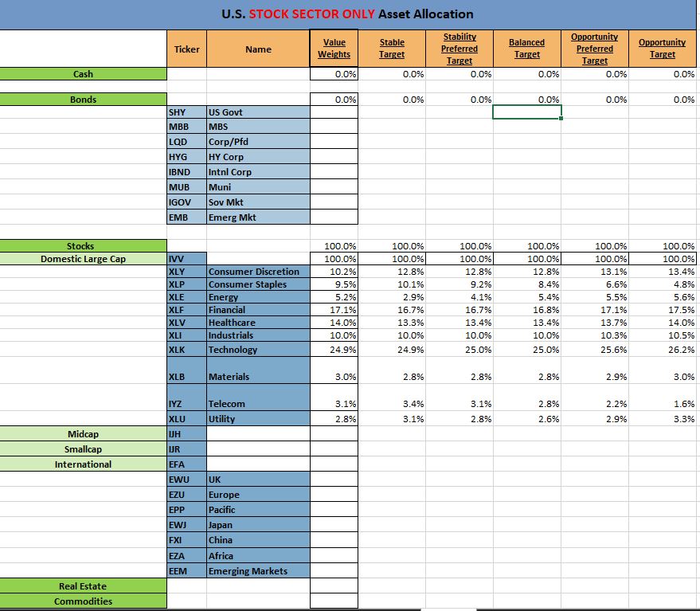700x611 pixels.
Task: Select the International category label
Action: 83,464
